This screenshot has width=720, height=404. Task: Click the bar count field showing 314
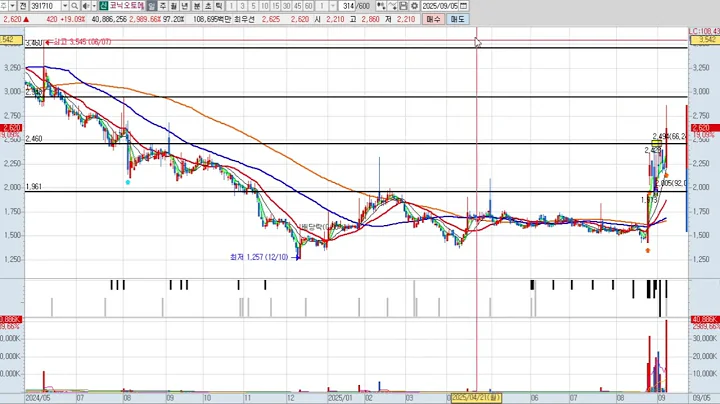click(x=348, y=6)
